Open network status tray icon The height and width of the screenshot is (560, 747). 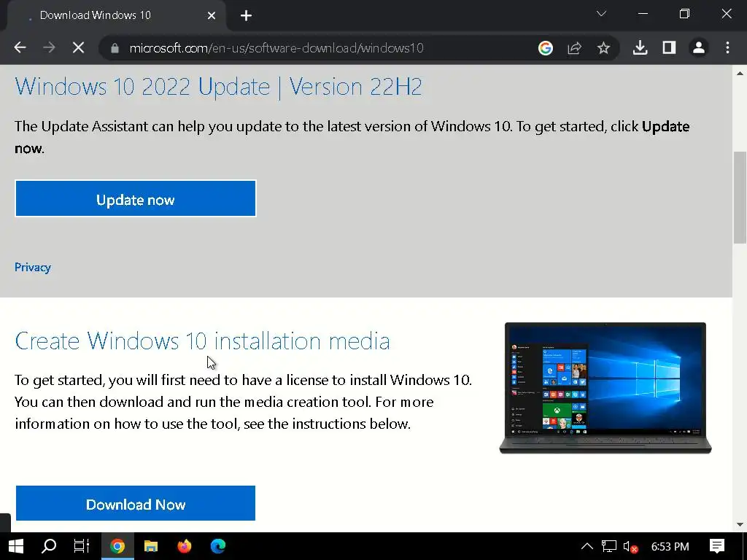coord(609,546)
